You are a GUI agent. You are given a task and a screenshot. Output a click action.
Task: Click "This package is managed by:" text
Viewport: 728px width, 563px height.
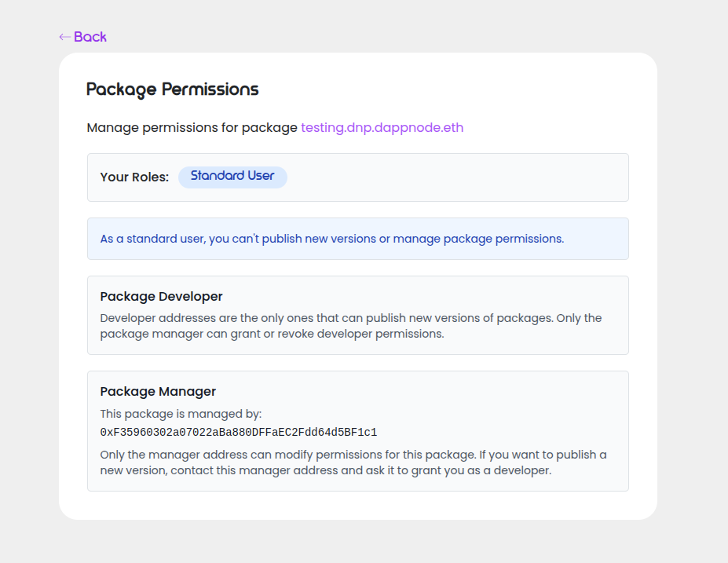[x=181, y=414]
